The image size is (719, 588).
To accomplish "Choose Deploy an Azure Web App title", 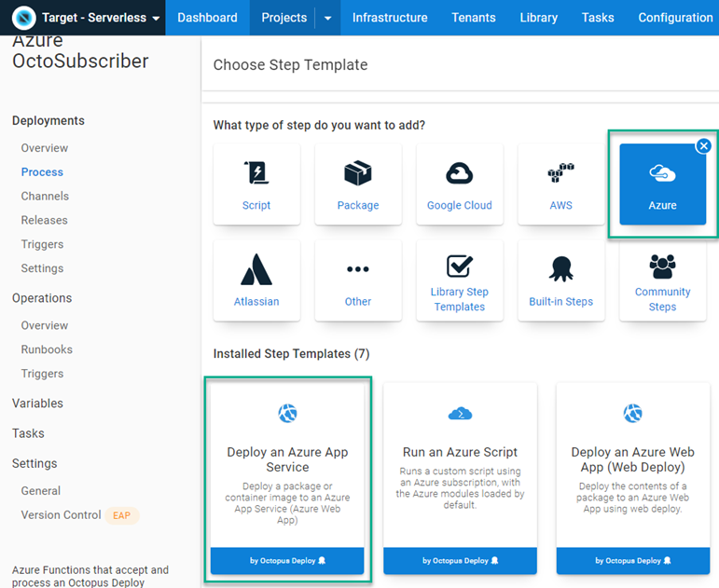I will coord(633,459).
